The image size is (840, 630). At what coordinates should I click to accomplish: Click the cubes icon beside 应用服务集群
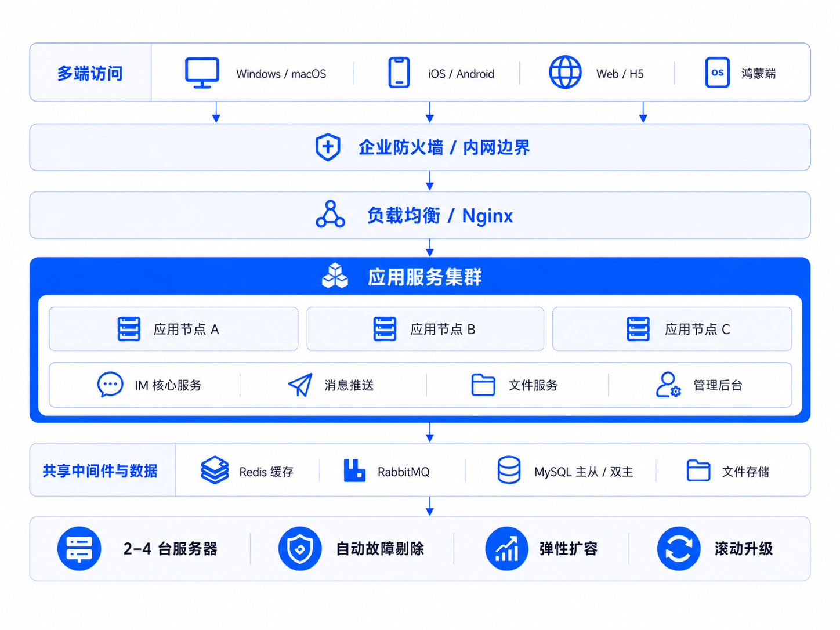335,276
